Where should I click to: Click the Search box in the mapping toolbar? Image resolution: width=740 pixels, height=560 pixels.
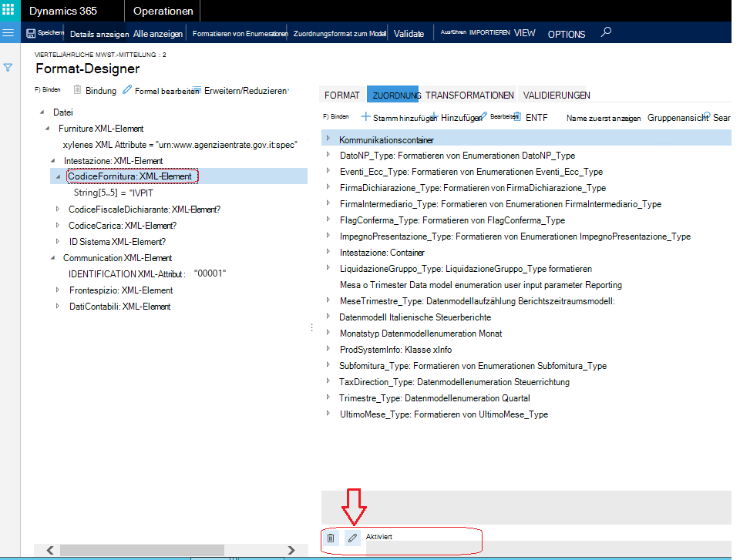718,118
